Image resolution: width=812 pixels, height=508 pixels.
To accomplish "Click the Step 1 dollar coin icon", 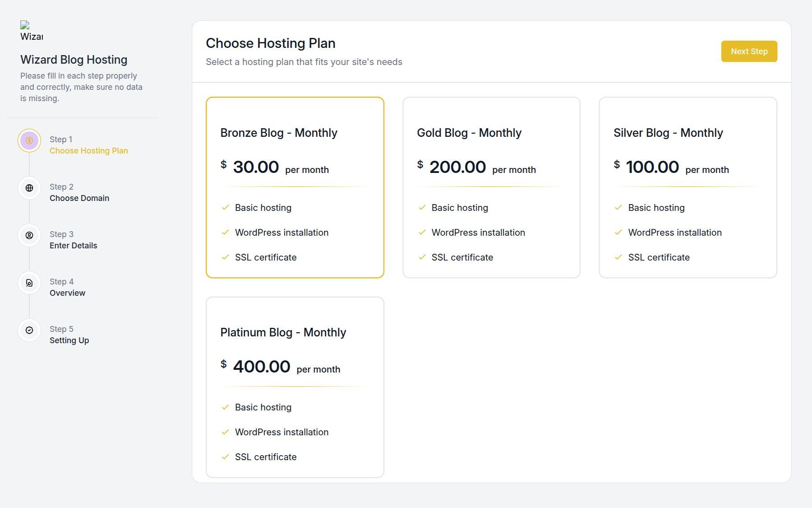I will 29,140.
